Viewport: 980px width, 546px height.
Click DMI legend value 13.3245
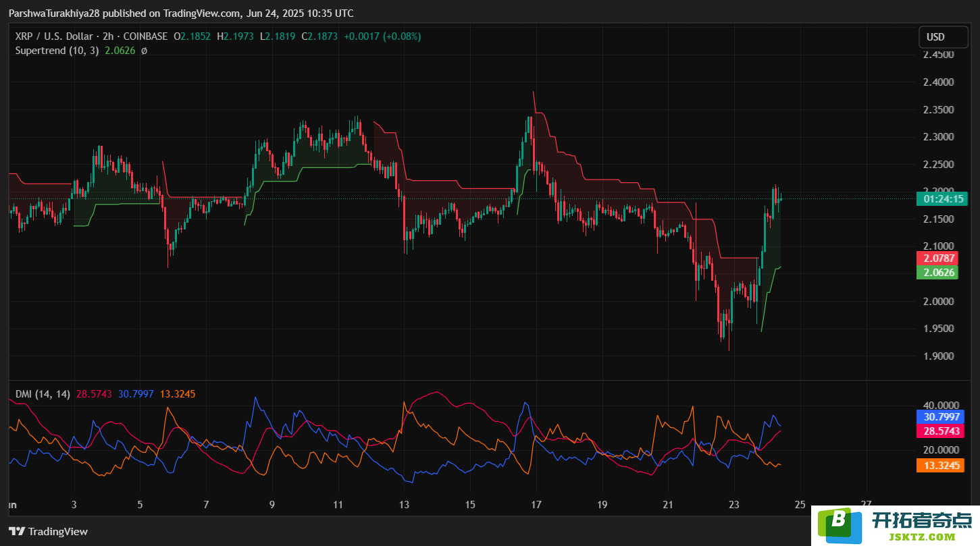tap(178, 394)
